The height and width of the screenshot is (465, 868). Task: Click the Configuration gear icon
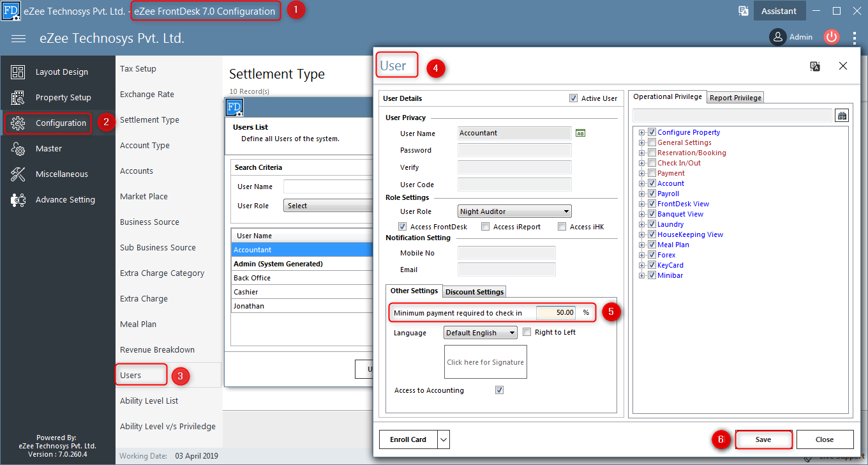tap(18, 123)
